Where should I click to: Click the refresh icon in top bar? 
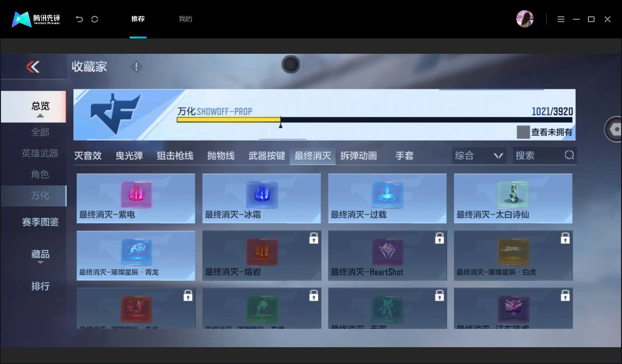point(95,19)
